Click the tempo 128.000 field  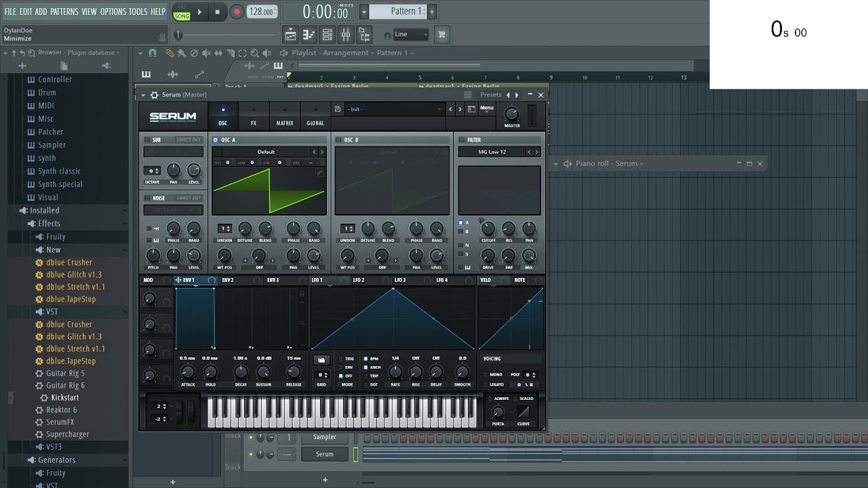[262, 12]
